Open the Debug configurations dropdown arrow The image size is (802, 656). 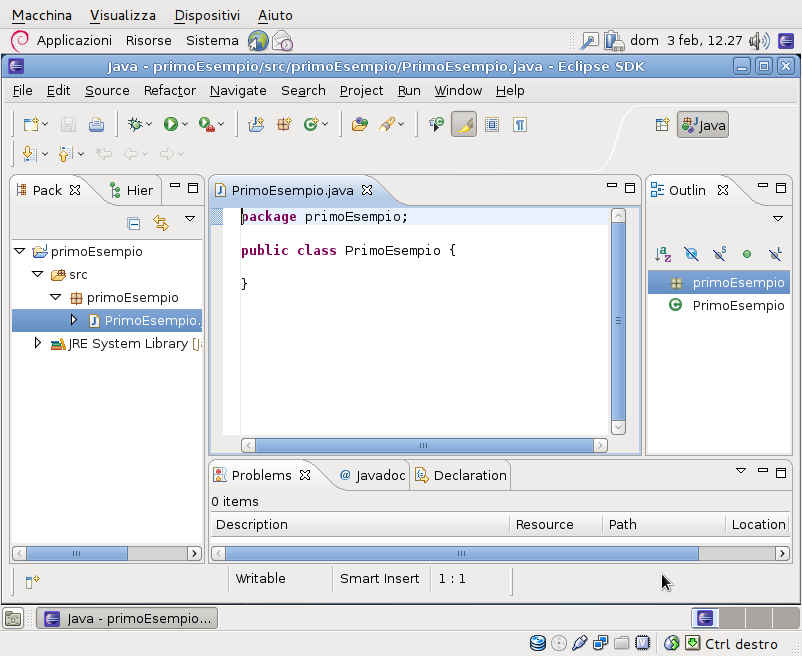coord(149,124)
